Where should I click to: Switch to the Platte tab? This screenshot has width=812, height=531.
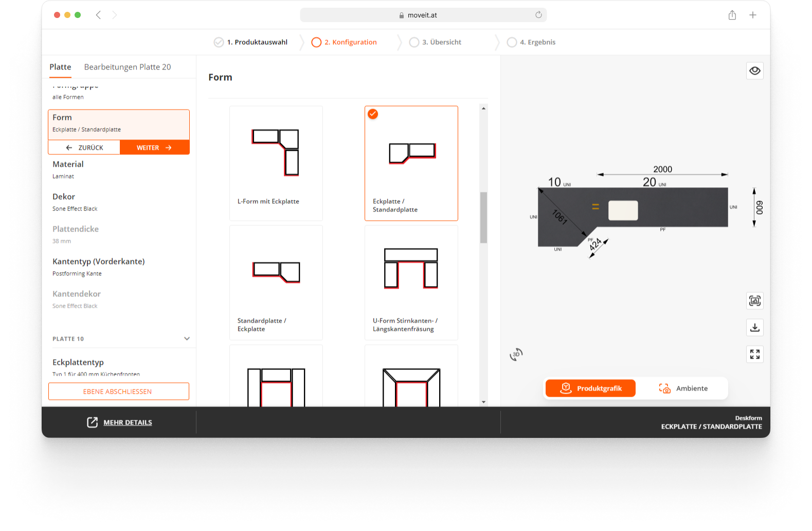pyautogui.click(x=60, y=67)
